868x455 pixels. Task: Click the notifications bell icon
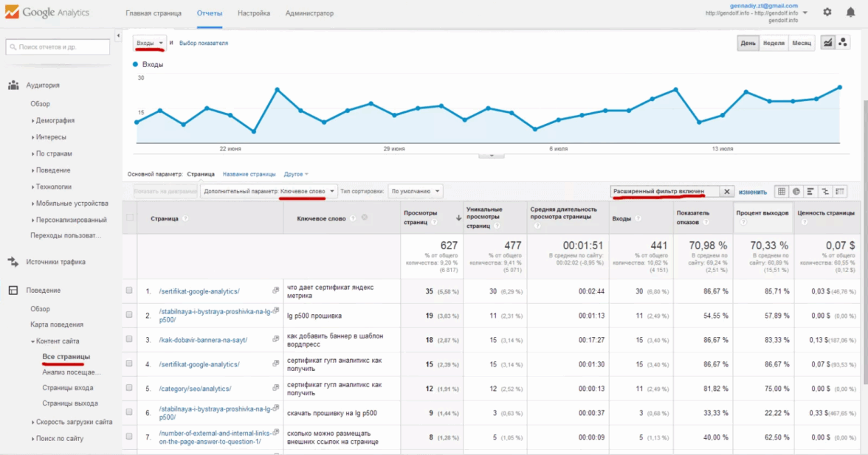coord(850,12)
